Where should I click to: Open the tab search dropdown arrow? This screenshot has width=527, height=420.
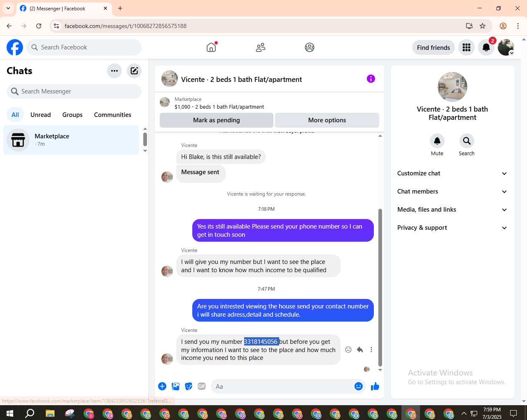(8, 8)
